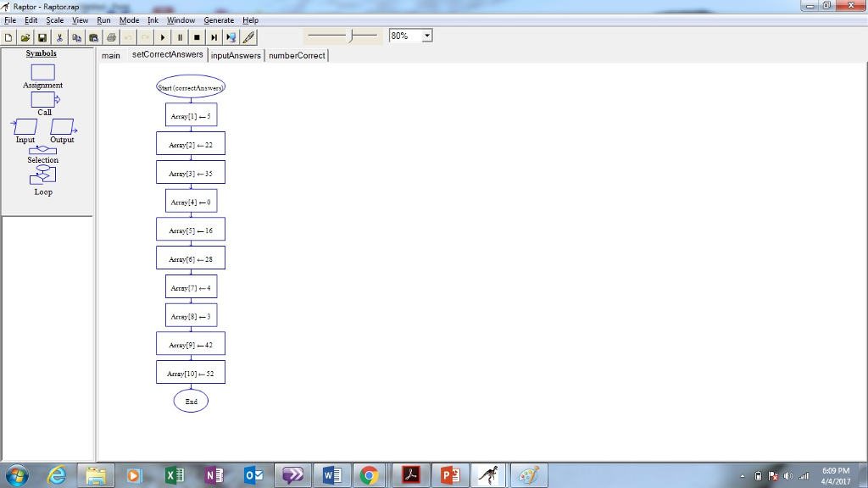Print the flowchart via the printer icon
The width and height of the screenshot is (868, 488).
[109, 36]
